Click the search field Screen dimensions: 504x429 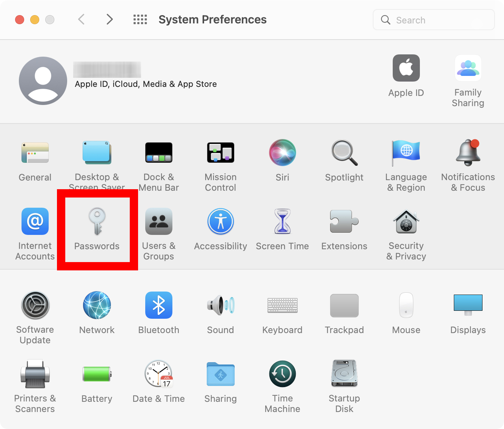[433, 20]
